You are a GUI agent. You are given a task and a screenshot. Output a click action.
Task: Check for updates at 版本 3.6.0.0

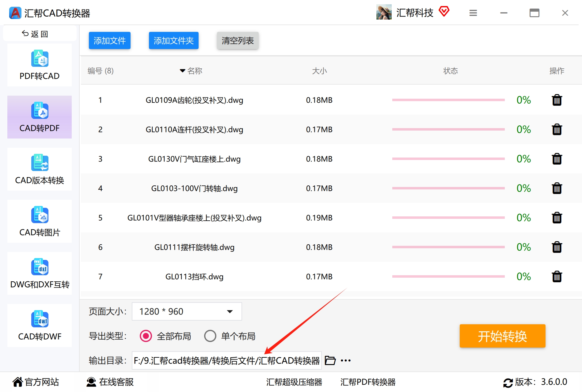tap(535, 382)
